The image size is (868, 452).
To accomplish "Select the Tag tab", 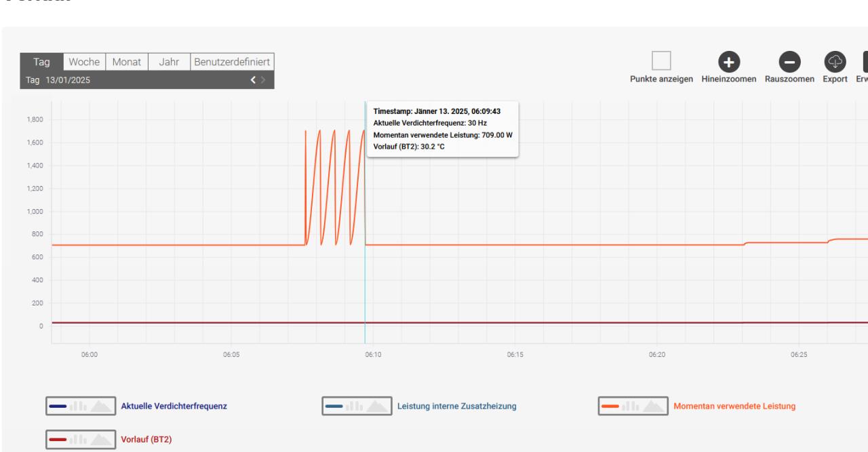I will click(x=42, y=62).
